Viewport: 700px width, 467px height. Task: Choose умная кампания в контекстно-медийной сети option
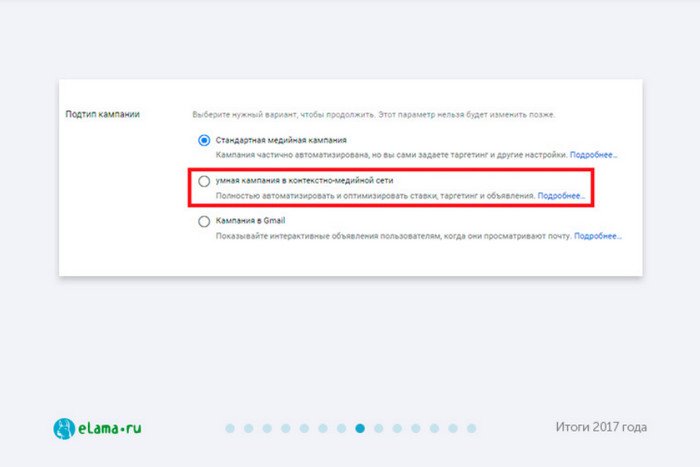[x=204, y=181]
